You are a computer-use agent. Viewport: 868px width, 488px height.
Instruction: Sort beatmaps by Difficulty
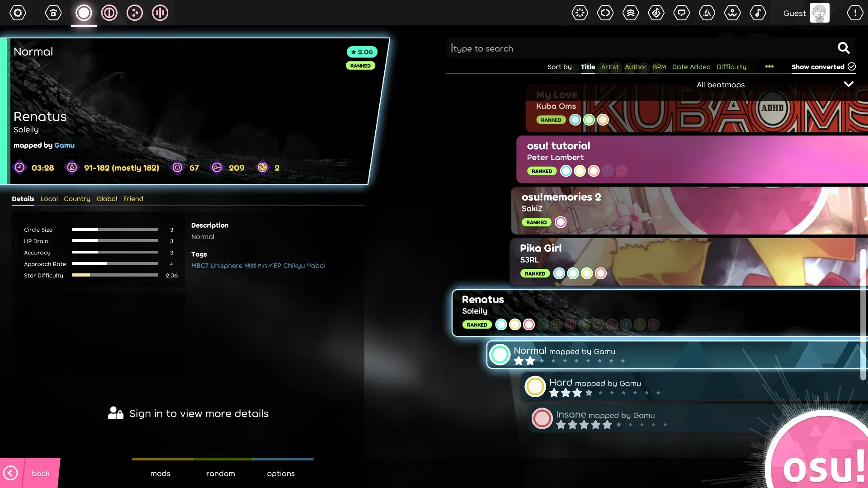[731, 67]
